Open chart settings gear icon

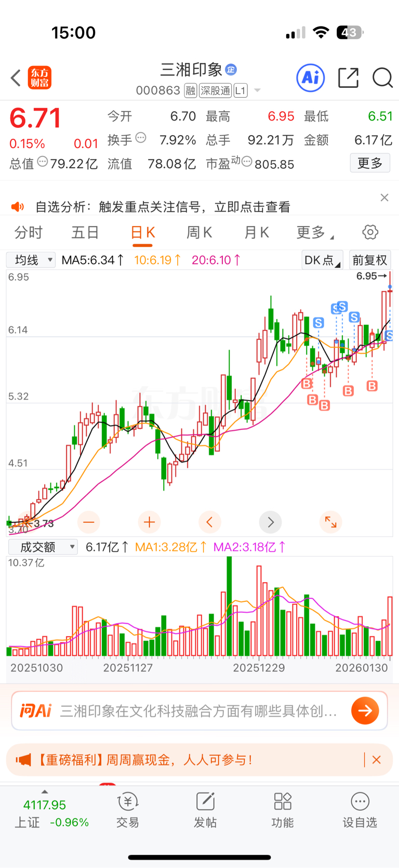point(370,232)
